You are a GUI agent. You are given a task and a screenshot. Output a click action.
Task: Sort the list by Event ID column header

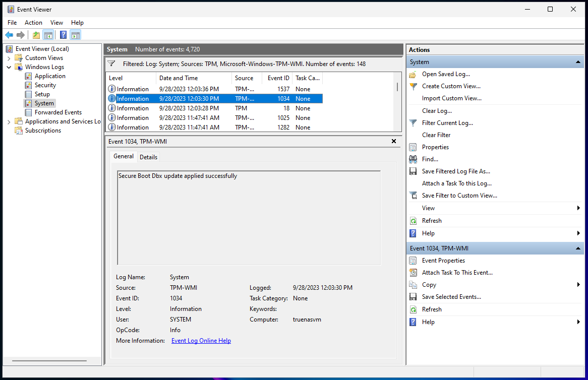pos(277,78)
